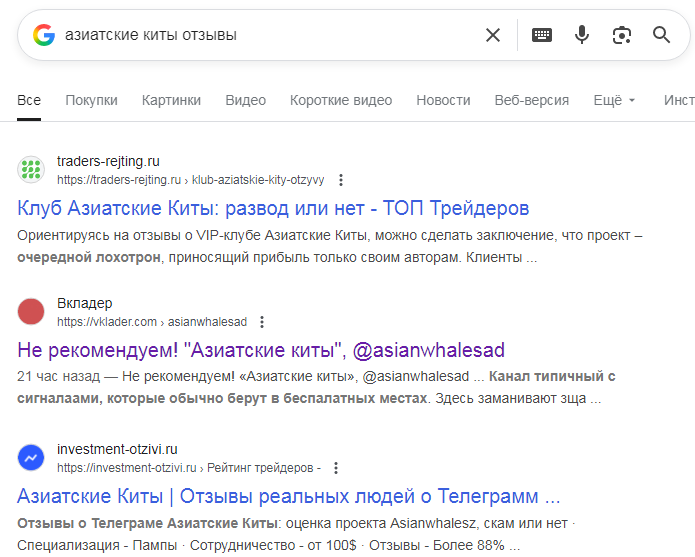Click the investment-otzivi.ru blue favicon
The image size is (695, 557).
(x=32, y=458)
